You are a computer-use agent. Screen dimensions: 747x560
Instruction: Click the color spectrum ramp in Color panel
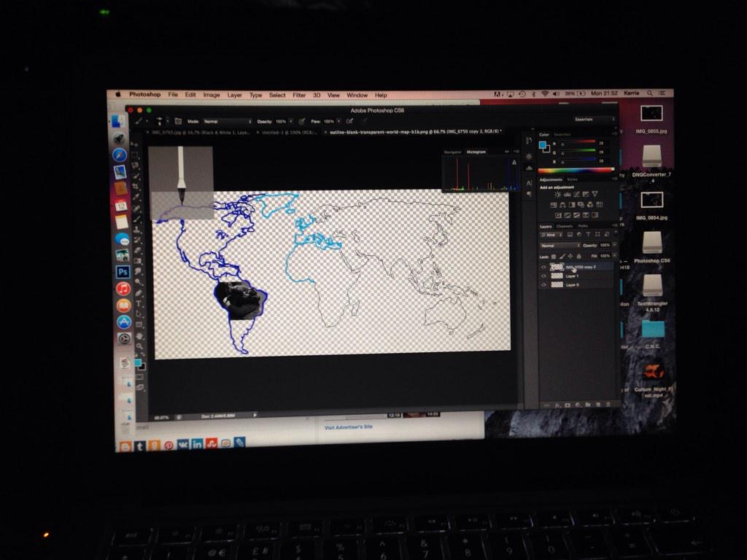(576, 171)
